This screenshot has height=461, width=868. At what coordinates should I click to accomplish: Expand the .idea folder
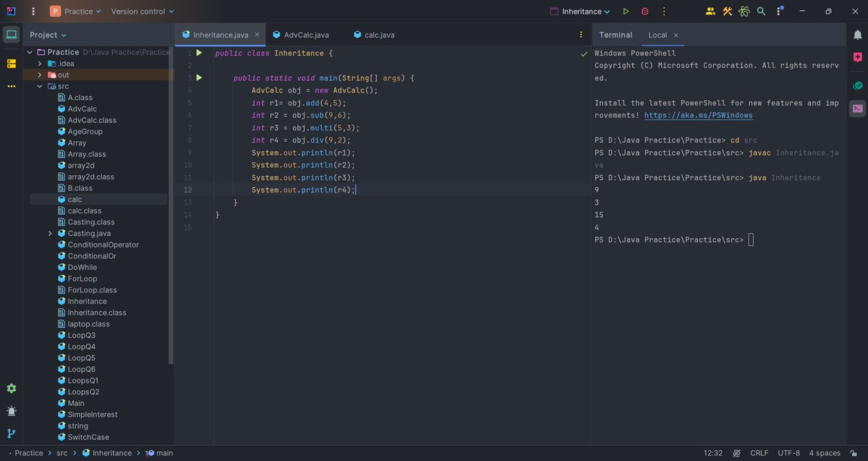tap(40, 64)
